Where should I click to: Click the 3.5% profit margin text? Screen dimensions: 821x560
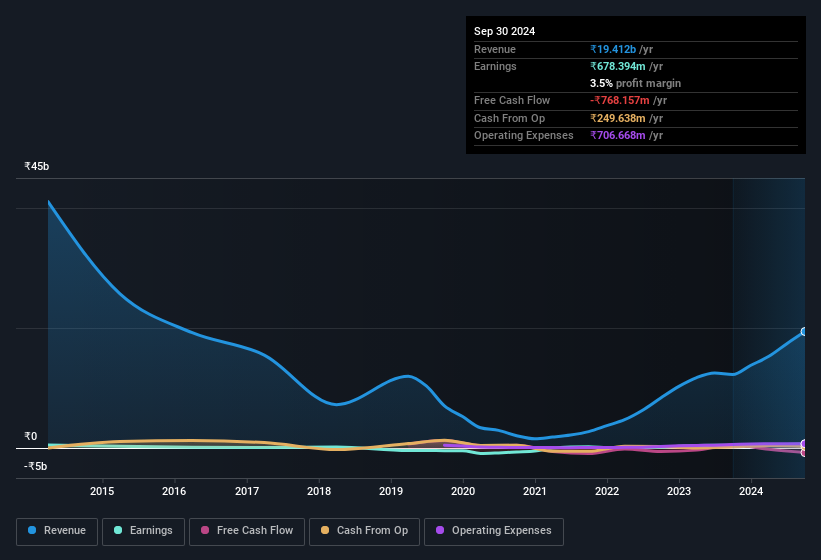pos(635,83)
